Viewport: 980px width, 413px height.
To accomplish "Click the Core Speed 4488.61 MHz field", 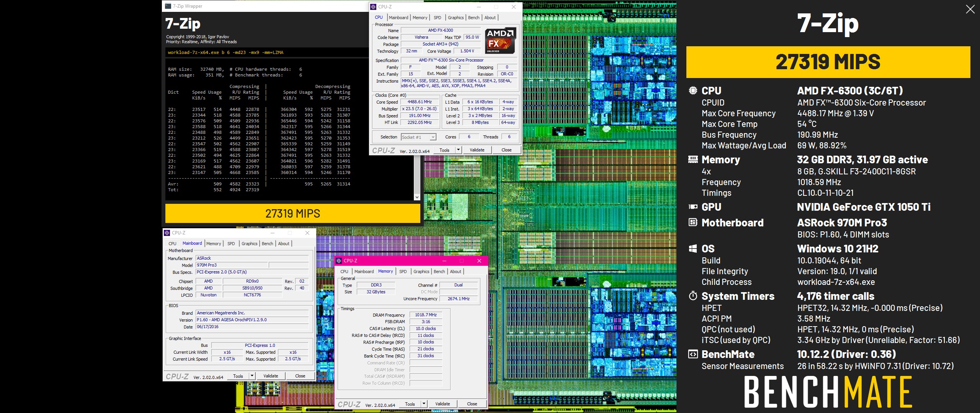I will click(x=420, y=102).
